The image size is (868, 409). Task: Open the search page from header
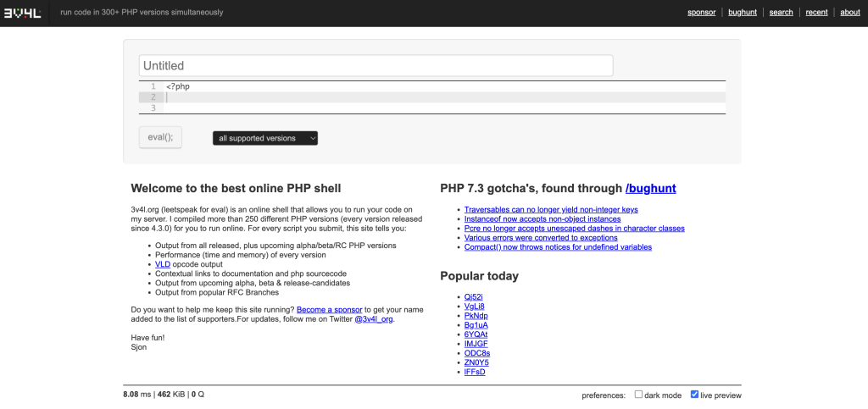pos(781,13)
